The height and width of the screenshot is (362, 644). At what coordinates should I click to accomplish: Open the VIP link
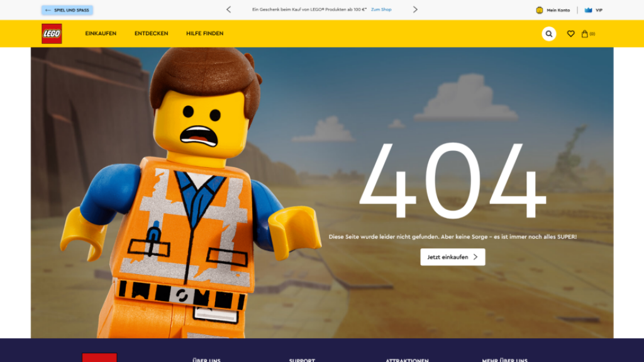[599, 10]
